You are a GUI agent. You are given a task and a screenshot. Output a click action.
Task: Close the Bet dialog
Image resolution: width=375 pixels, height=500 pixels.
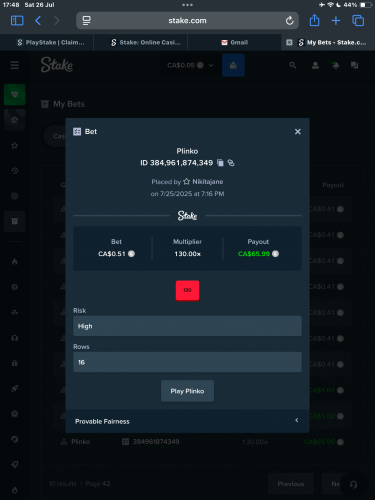tap(298, 132)
